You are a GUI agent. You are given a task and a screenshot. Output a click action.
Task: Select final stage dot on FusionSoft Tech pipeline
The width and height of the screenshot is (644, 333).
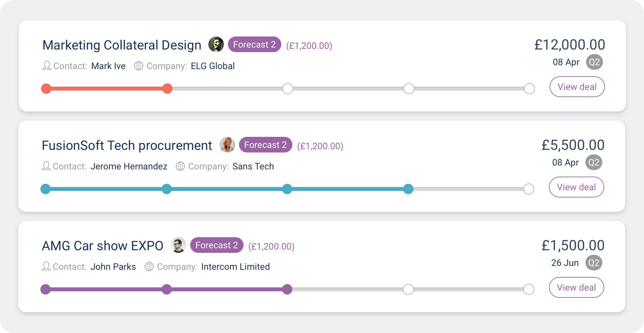(x=529, y=189)
